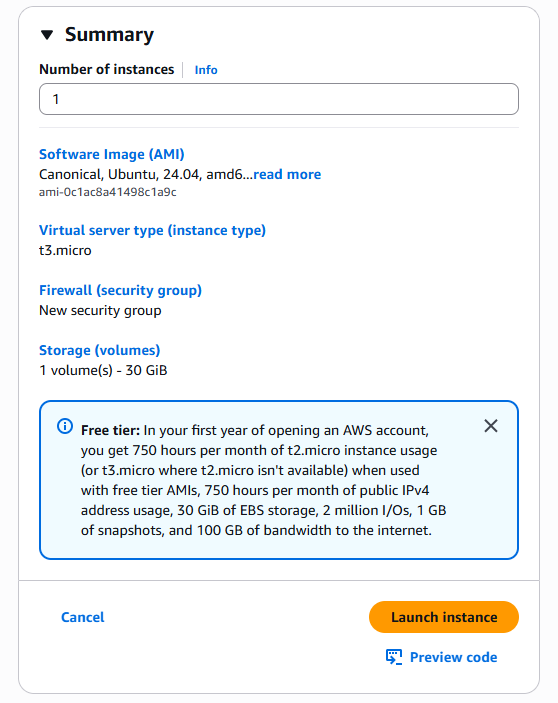Open the Software Image (AMI) link
The width and height of the screenshot is (558, 703).
(x=112, y=154)
